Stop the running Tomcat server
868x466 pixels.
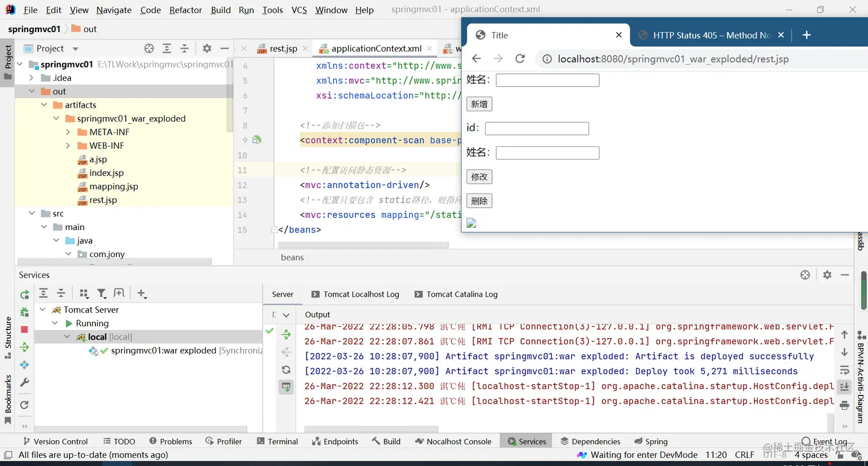(x=24, y=329)
